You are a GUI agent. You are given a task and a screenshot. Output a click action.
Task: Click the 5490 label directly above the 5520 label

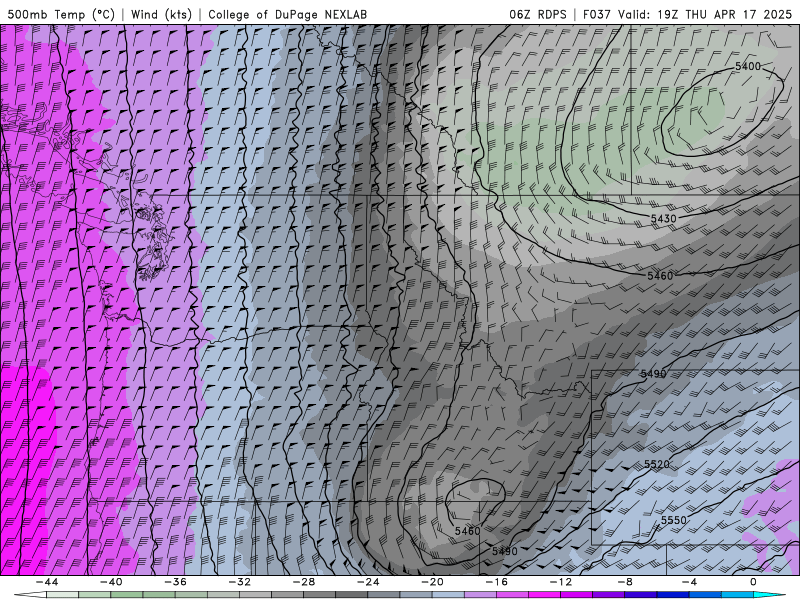tap(653, 374)
